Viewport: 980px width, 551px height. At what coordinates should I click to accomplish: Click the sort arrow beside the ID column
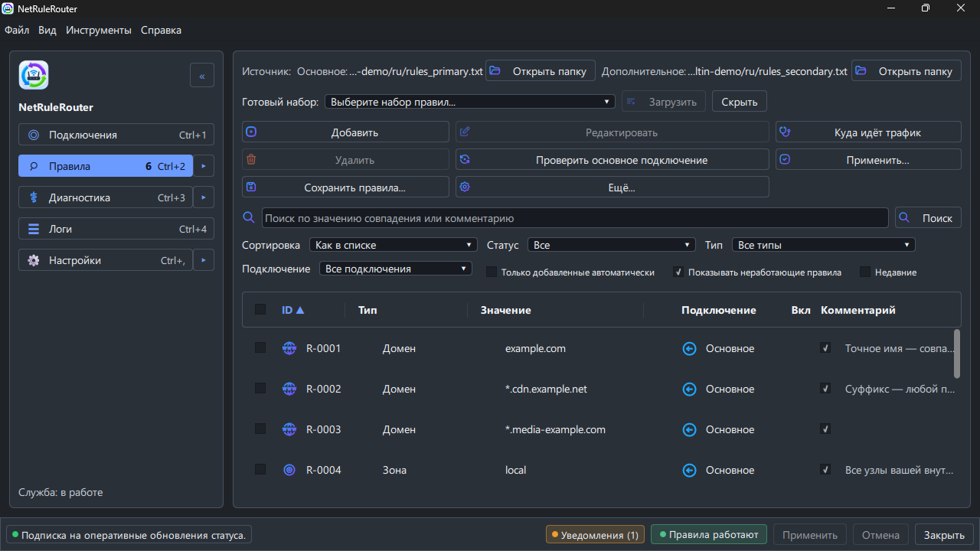300,310
